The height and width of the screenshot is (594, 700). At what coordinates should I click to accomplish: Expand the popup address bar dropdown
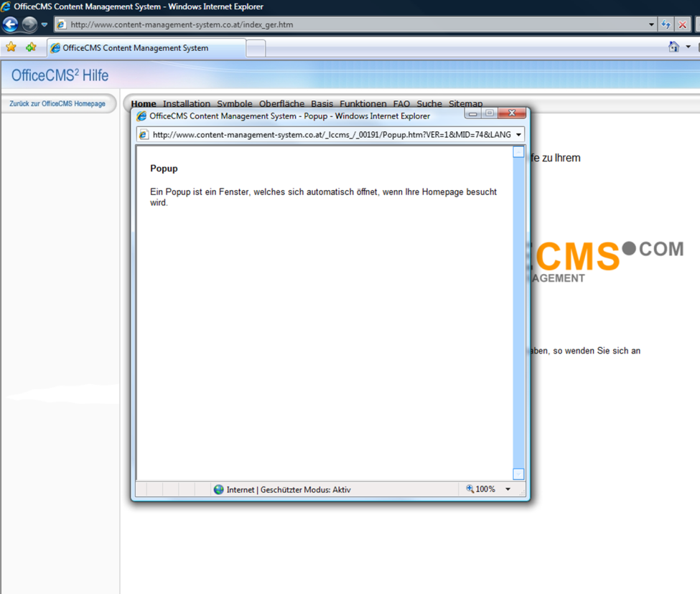pos(518,134)
